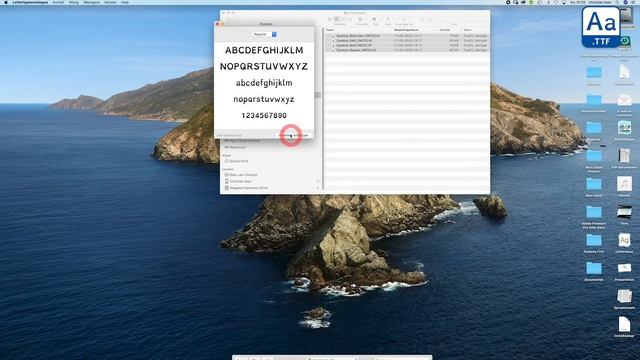Open the Venster menu

click(111, 2)
